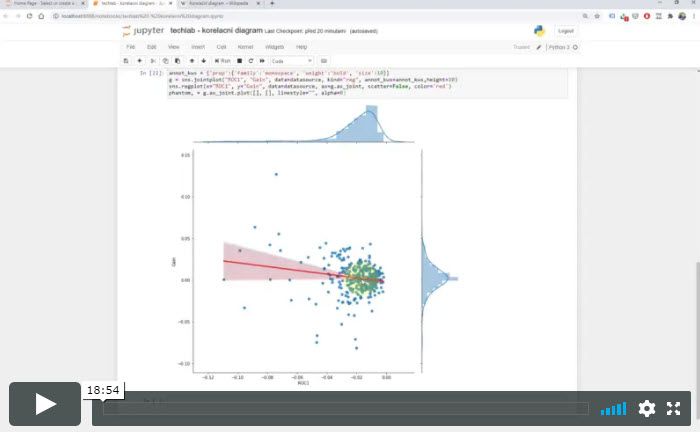Click into the code cell with sns.jointplot
The image size is (700, 432).
(367, 83)
